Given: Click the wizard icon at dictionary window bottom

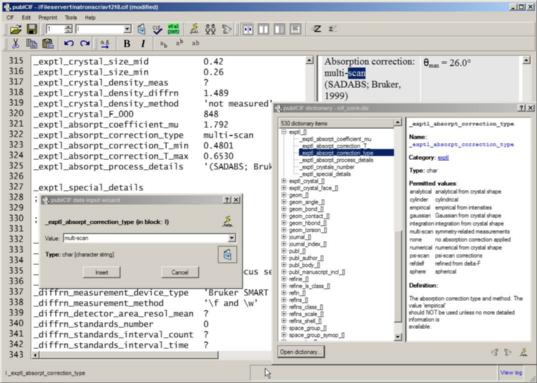Looking at the screenshot, I should [523, 352].
